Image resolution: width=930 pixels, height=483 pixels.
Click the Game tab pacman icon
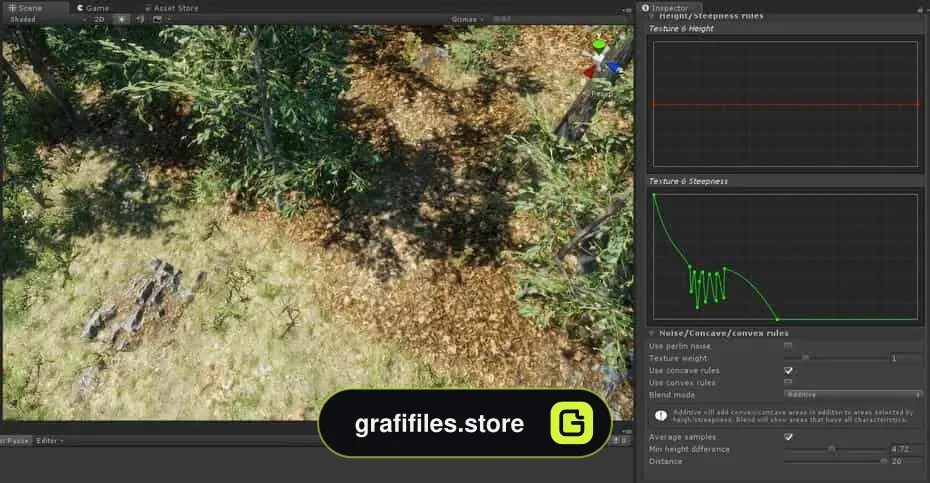coord(80,8)
